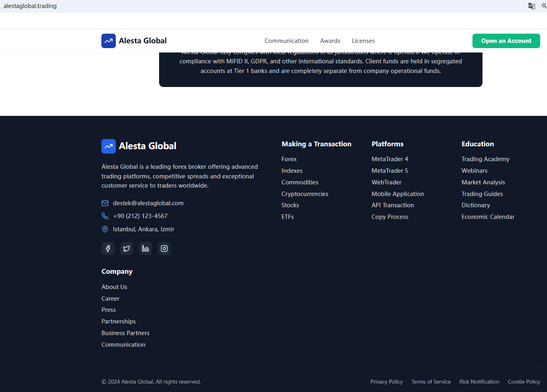Click the browser zoom magnifier icon

click(544, 6)
